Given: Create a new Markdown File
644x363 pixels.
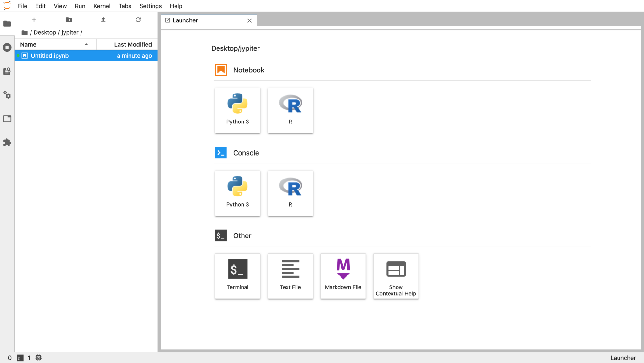Looking at the screenshot, I should 343,276.
